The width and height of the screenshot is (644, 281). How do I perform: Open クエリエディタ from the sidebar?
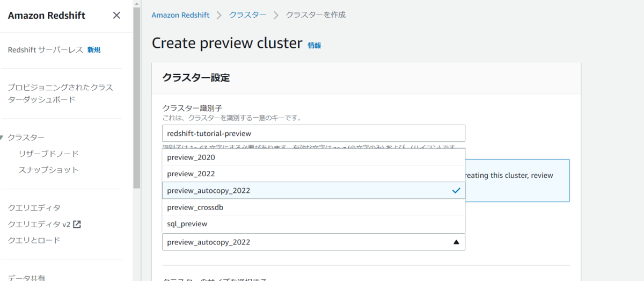(x=34, y=207)
